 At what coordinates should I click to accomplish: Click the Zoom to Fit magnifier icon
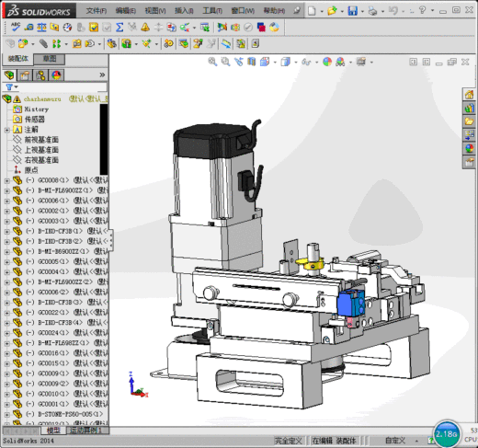[x=212, y=62]
